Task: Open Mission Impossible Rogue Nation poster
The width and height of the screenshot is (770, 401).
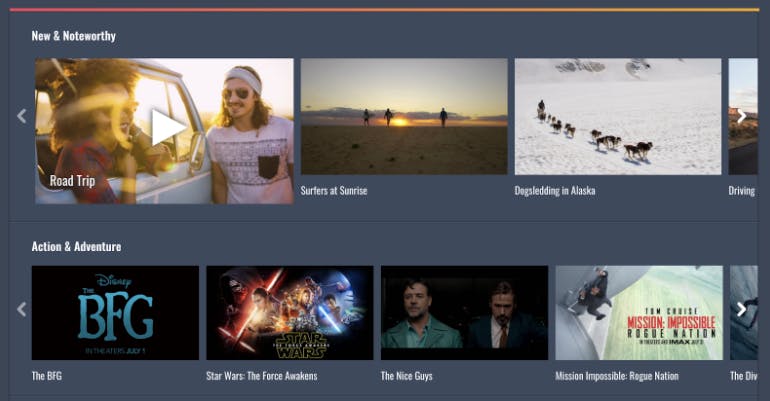Action: 639,313
